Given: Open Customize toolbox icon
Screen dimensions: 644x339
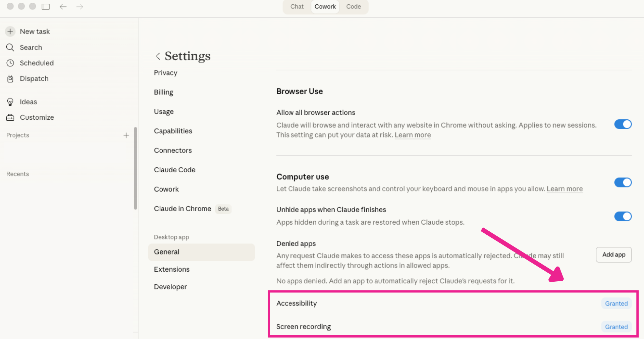Looking at the screenshot, I should point(10,117).
